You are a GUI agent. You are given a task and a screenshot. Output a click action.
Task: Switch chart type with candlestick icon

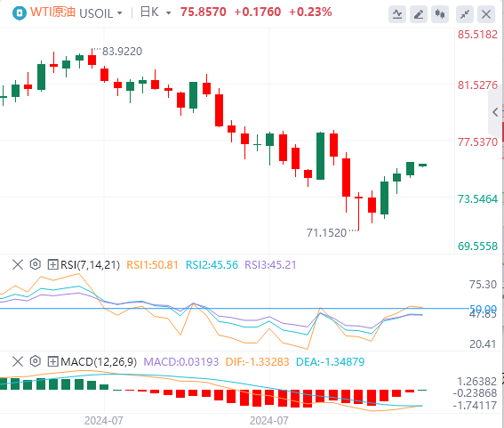pyautogui.click(x=440, y=14)
